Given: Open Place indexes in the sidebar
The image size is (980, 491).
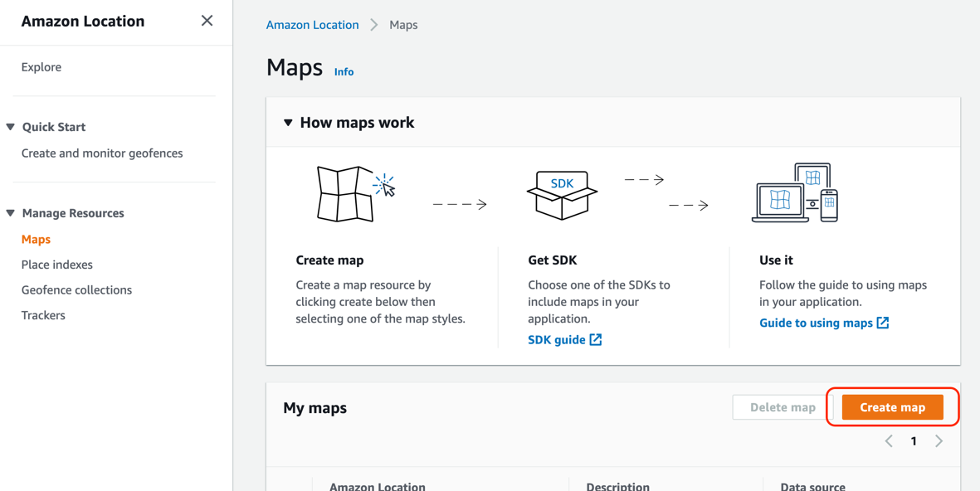Looking at the screenshot, I should click(57, 265).
